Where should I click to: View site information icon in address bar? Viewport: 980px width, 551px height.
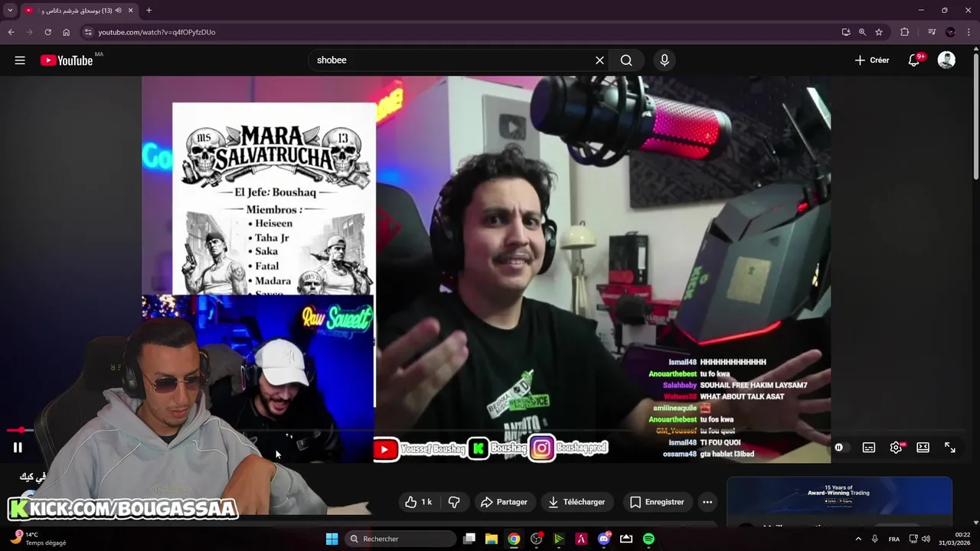click(88, 32)
